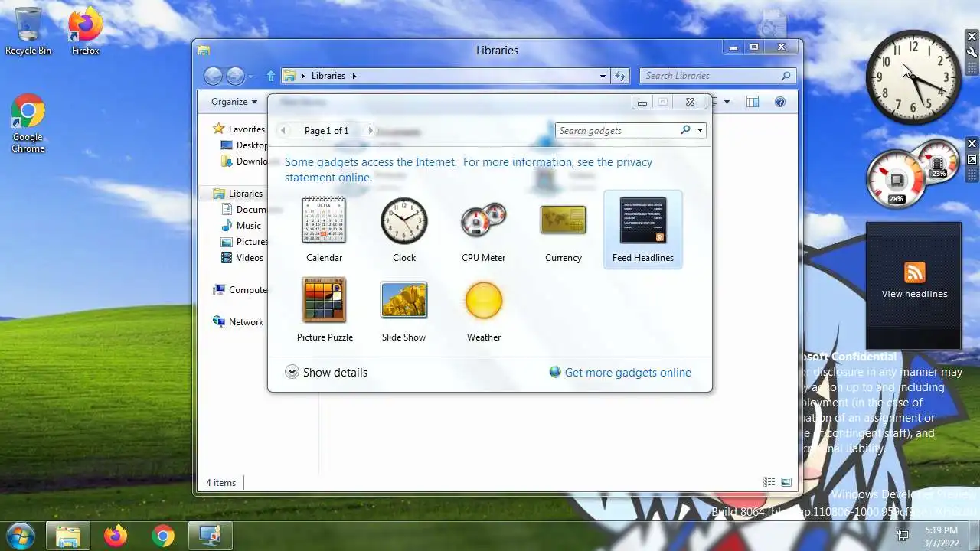Open Recycle Bin desktop icon
Viewport: 980px width, 551px height.
click(x=28, y=31)
